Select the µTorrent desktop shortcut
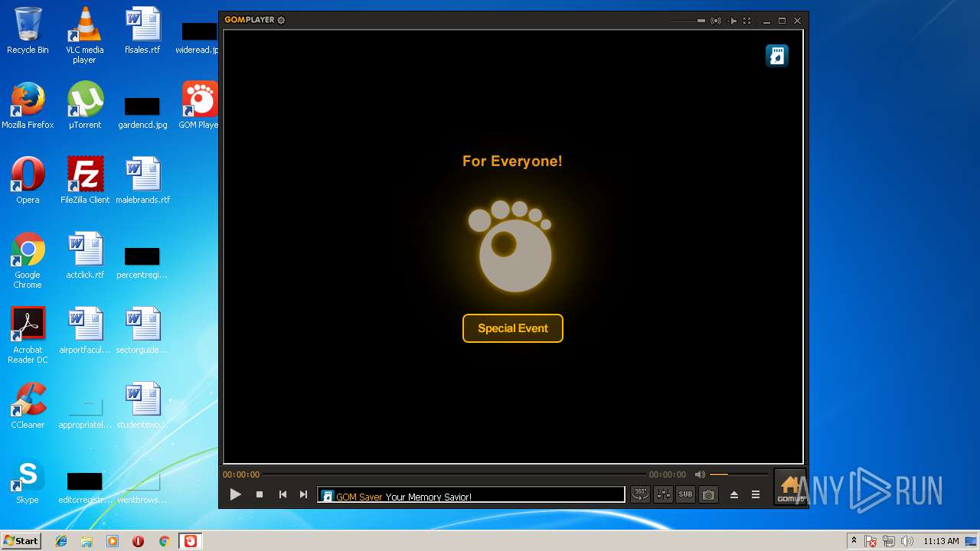The image size is (980, 551). (85, 106)
